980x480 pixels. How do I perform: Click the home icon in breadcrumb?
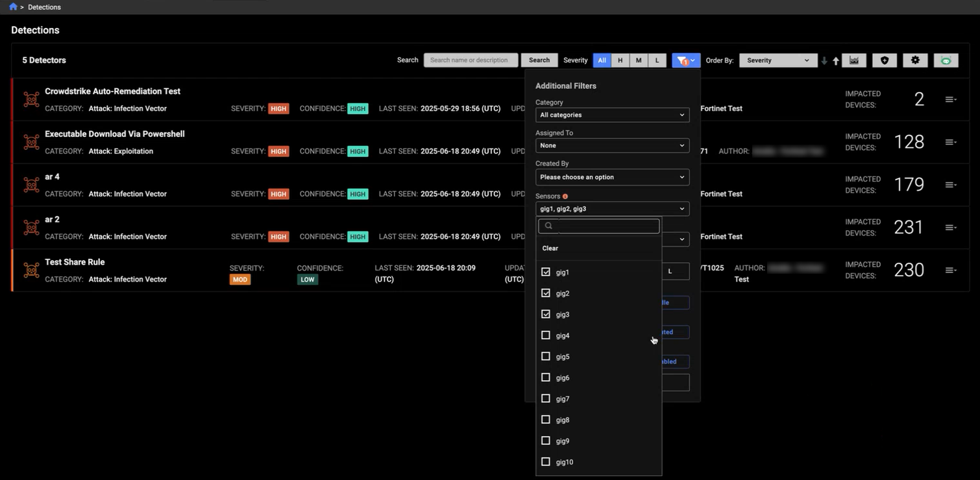pyautogui.click(x=13, y=6)
